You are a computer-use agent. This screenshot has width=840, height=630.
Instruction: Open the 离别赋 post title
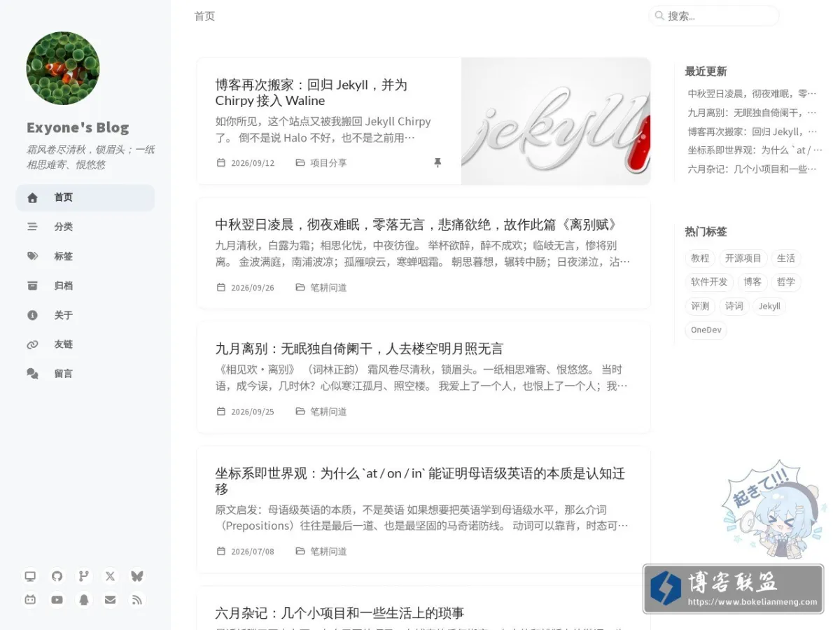point(417,225)
